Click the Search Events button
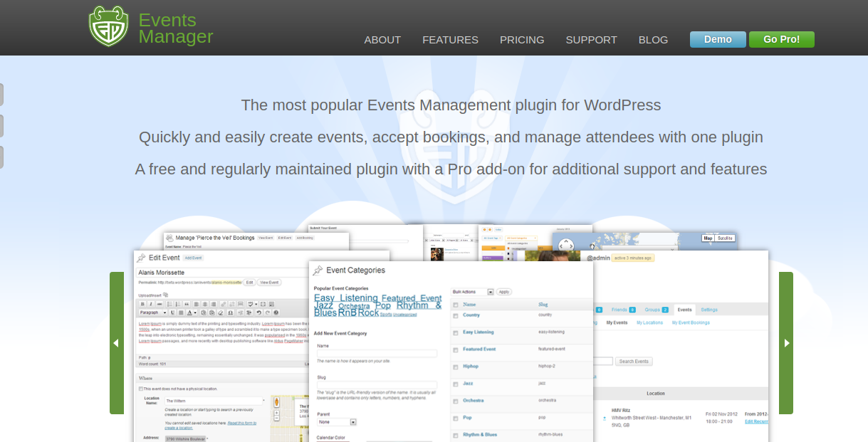The width and height of the screenshot is (868, 442). [634, 362]
